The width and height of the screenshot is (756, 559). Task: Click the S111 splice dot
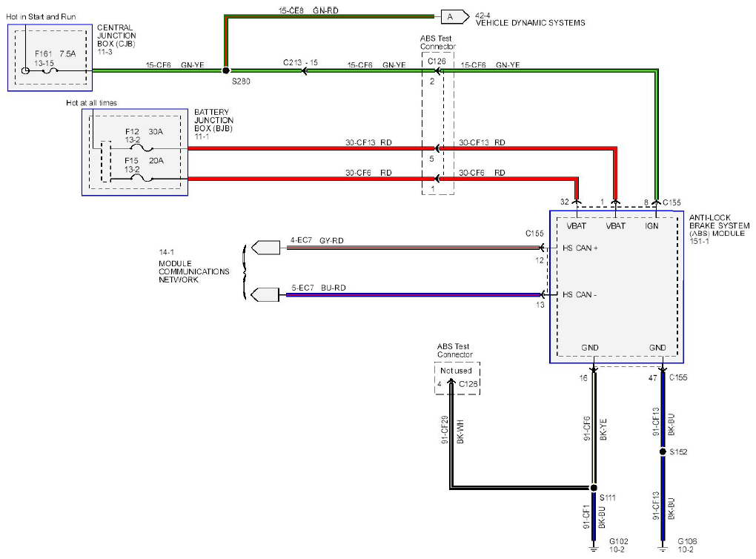coord(594,488)
